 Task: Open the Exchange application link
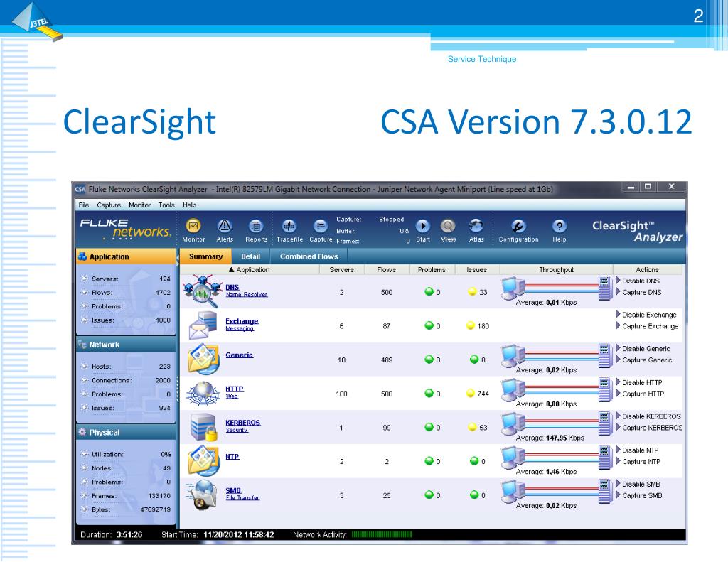[242, 321]
